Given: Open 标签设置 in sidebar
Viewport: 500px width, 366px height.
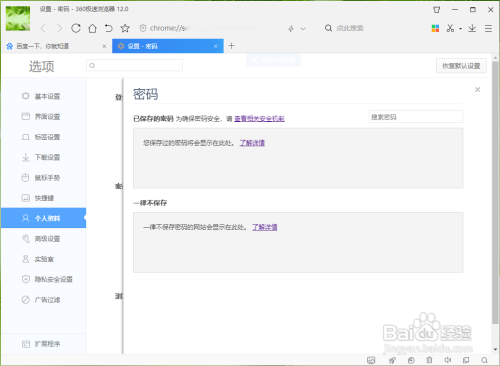Looking at the screenshot, I should pyautogui.click(x=43, y=137).
